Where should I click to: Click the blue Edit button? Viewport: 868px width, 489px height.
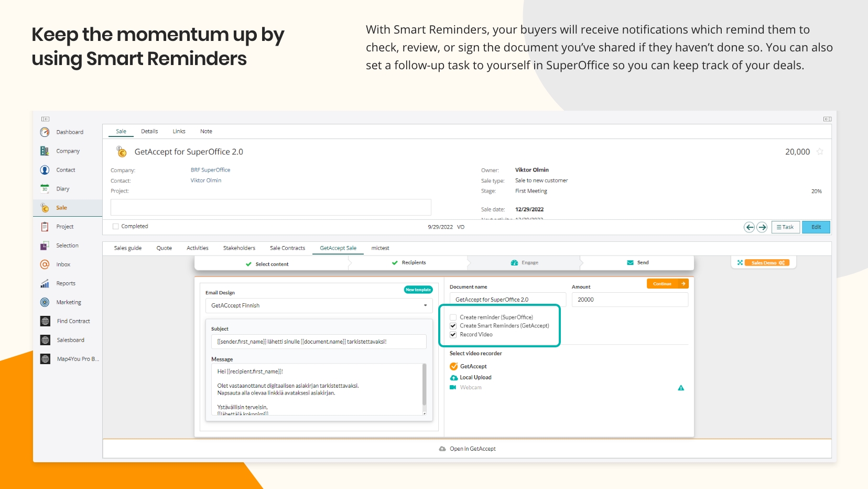click(816, 227)
